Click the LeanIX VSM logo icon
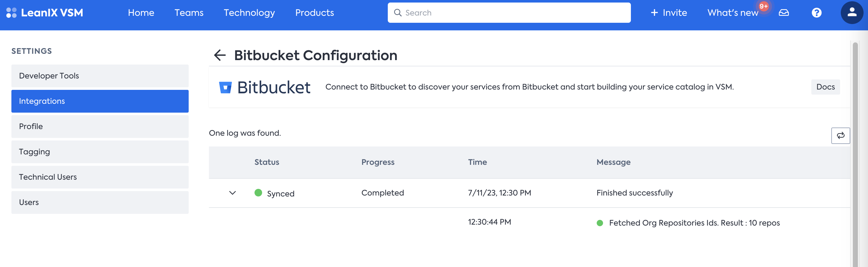The height and width of the screenshot is (267, 868). click(11, 13)
